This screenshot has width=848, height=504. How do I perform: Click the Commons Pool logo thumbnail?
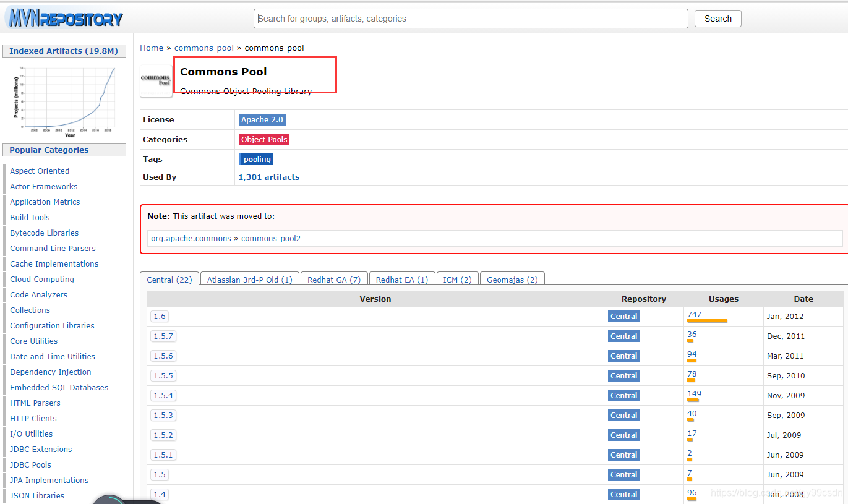[x=156, y=80]
